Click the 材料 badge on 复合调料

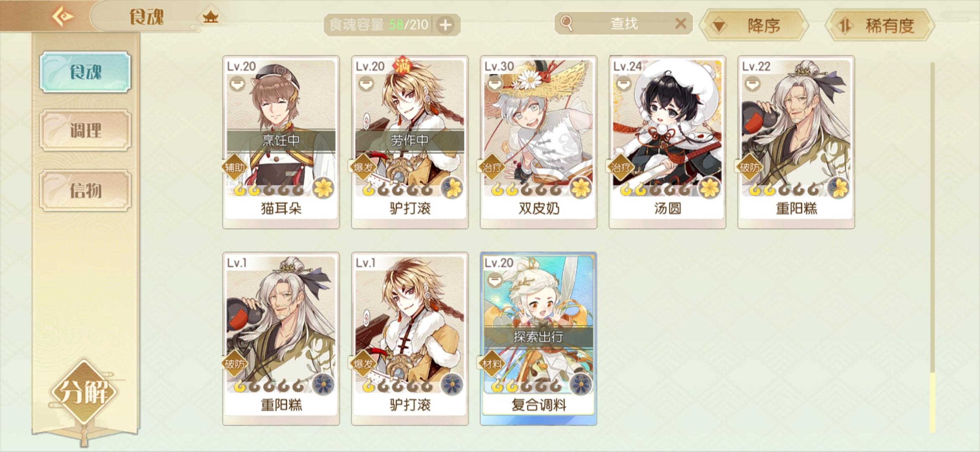(x=492, y=363)
